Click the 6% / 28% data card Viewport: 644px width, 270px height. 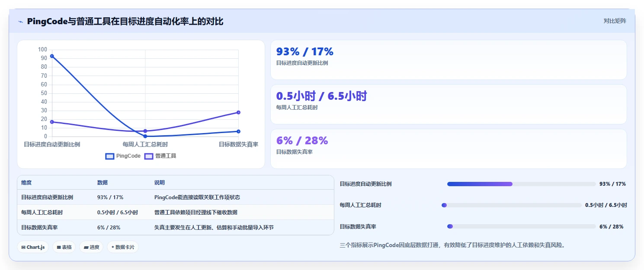[x=449, y=149]
